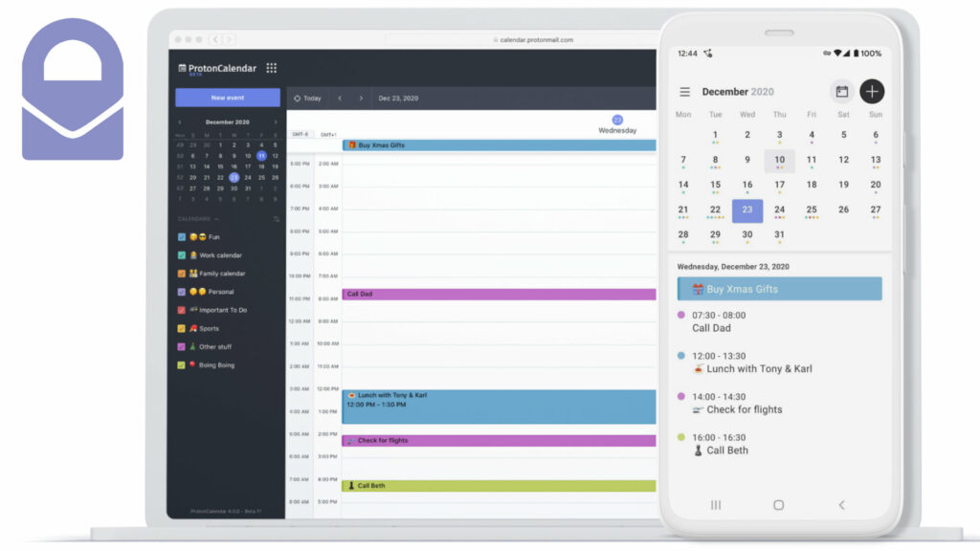Click Wednesday 23 day header on desktop
This screenshot has width=980, height=551.
pyautogui.click(x=617, y=124)
